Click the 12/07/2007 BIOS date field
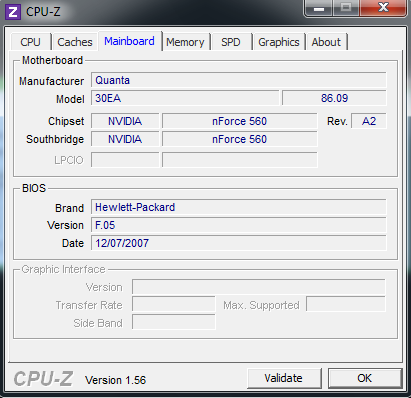Viewport: 411px width, 398px height. (239, 243)
